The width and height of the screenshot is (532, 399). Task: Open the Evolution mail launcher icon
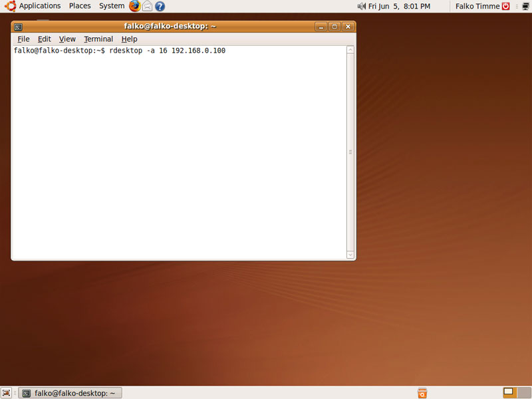pos(147,6)
